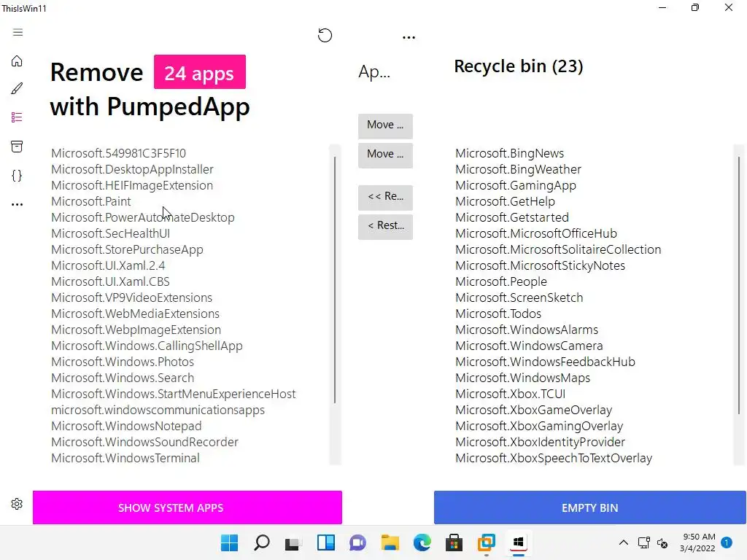Select Microsoft.People in recycle bin
The height and width of the screenshot is (560, 747).
pyautogui.click(x=501, y=281)
